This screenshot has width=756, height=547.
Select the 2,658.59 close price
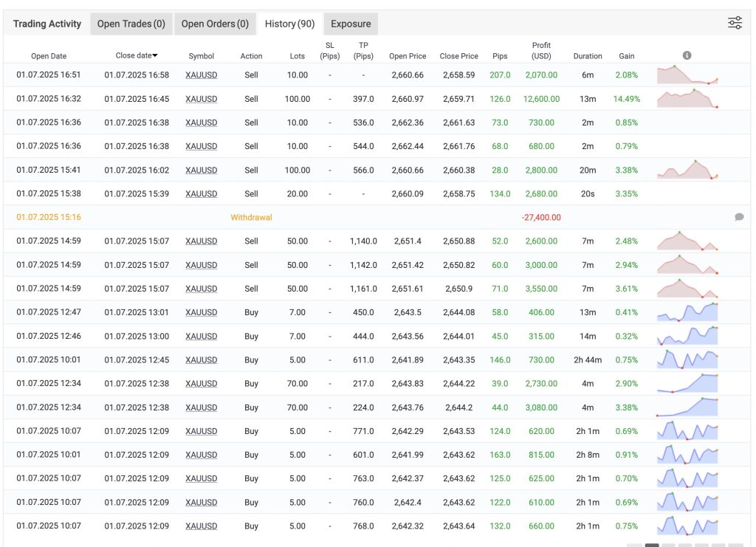pos(459,75)
